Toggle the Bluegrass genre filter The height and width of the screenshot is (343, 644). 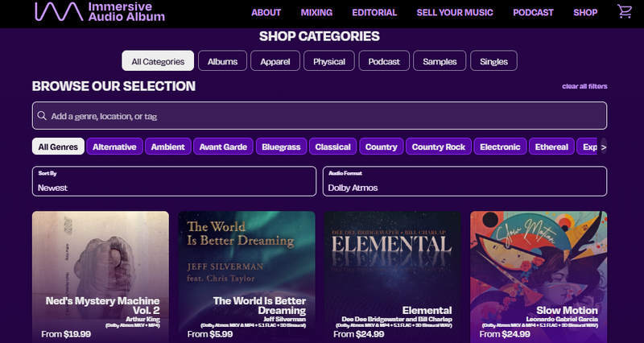click(281, 147)
